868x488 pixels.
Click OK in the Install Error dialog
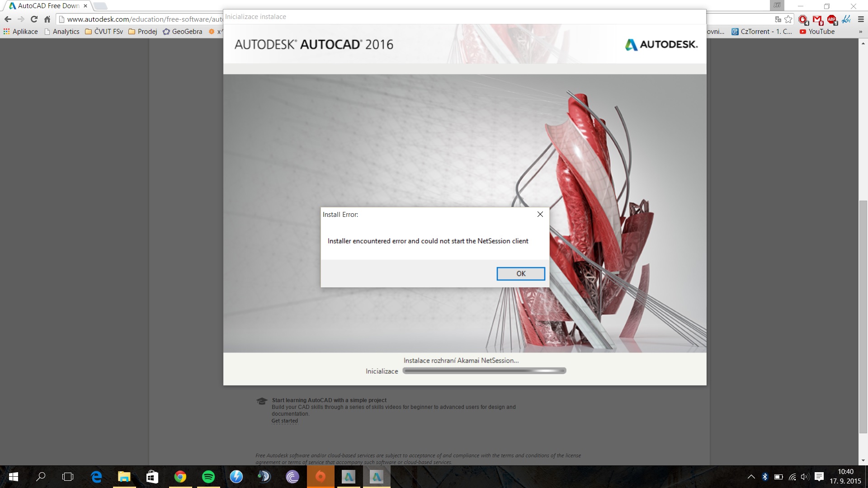tap(520, 274)
